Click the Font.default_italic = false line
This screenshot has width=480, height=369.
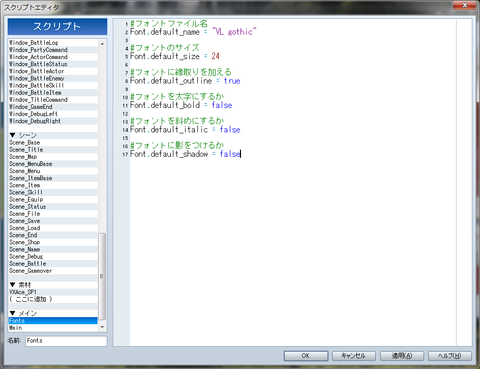click(x=185, y=130)
